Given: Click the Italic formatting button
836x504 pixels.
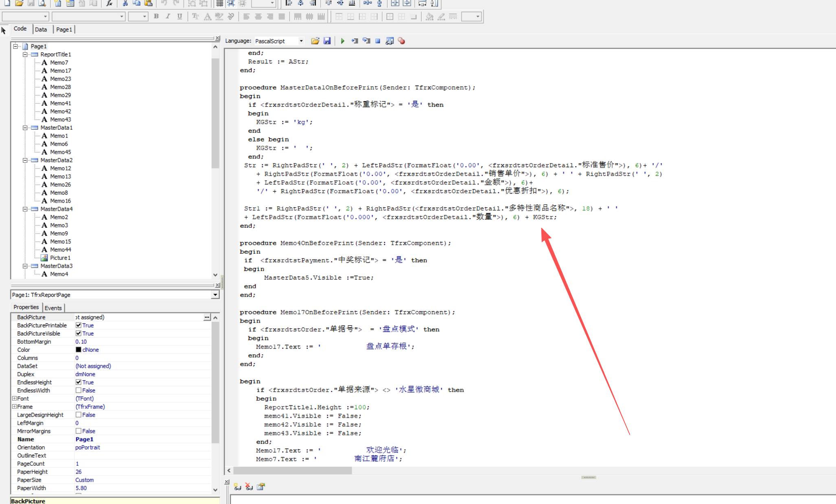Looking at the screenshot, I should click(168, 17).
